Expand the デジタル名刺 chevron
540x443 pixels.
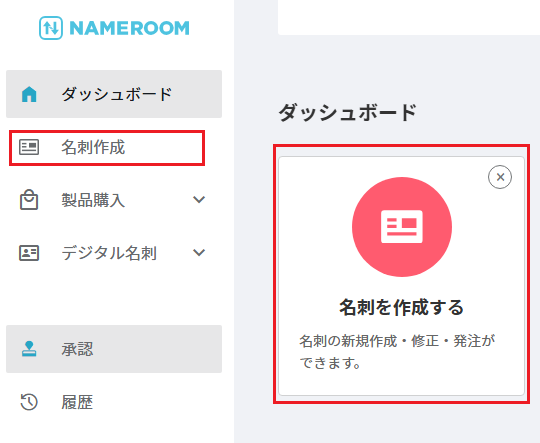pos(199,253)
